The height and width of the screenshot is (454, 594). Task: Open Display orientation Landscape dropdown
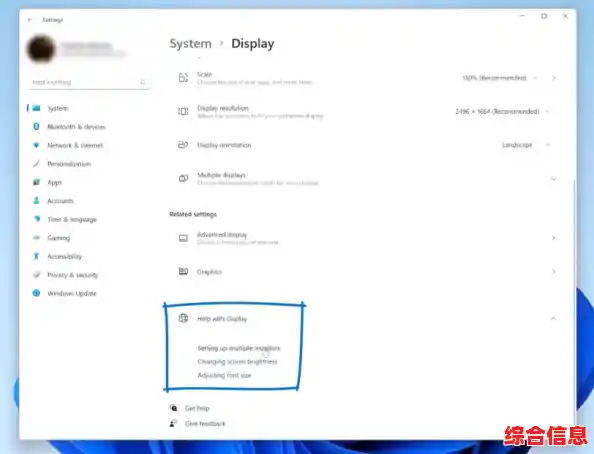point(526,145)
